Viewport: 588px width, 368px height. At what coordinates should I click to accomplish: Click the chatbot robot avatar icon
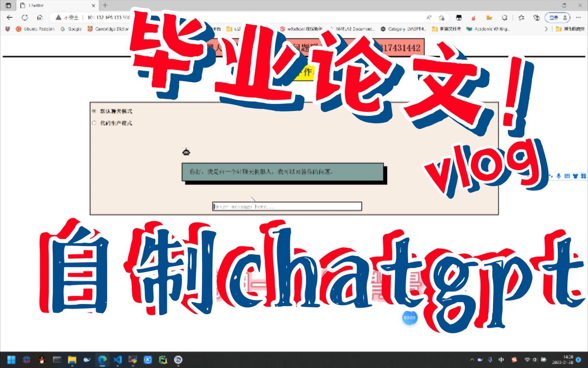click(x=186, y=152)
